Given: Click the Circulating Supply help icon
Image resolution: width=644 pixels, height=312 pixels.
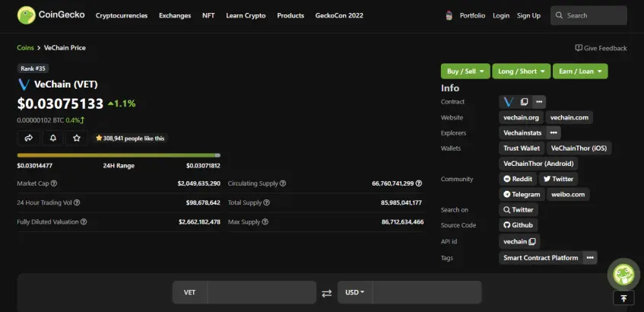Looking at the screenshot, I should [x=283, y=183].
